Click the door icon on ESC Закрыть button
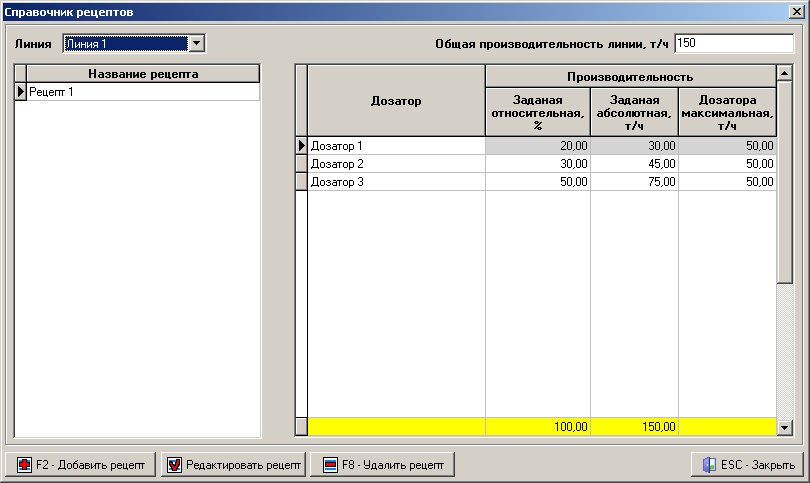 click(x=707, y=465)
